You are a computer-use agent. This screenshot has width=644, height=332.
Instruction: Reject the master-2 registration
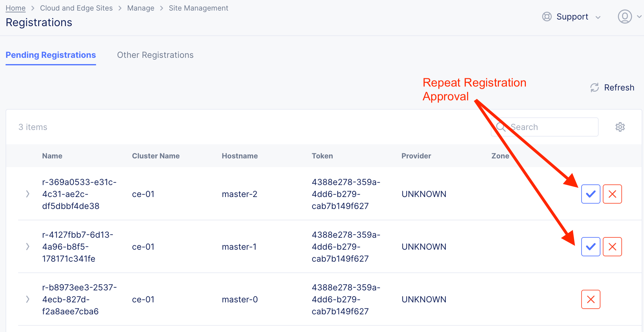pos(612,194)
